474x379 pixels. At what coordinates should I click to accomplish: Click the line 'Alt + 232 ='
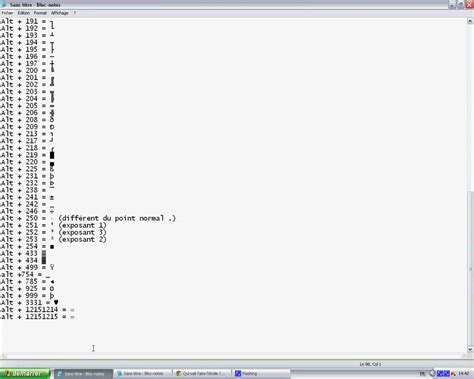click(27, 183)
